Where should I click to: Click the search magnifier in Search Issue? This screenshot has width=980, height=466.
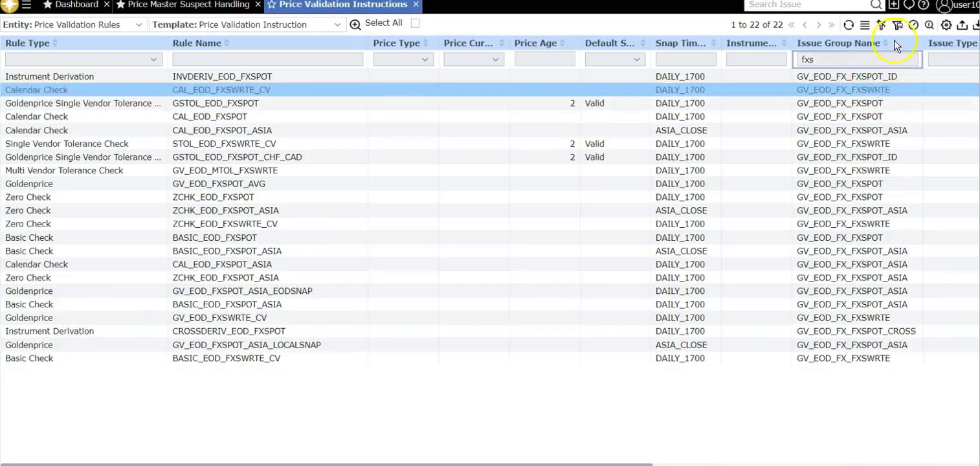click(876, 5)
